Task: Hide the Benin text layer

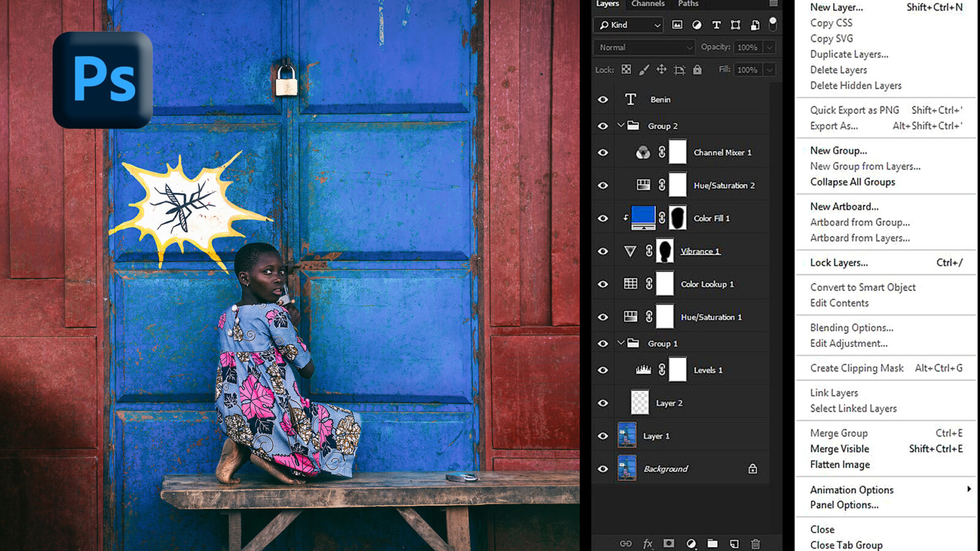Action: [603, 100]
